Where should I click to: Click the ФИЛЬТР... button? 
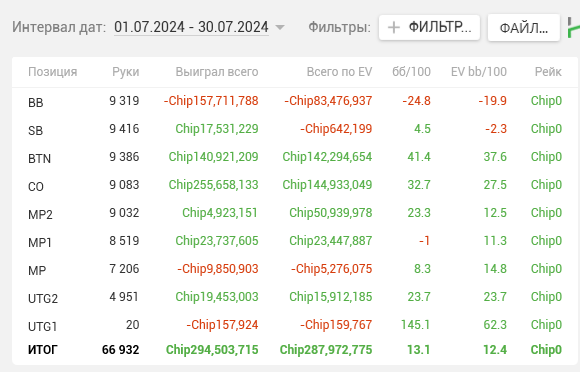pyautogui.click(x=429, y=27)
